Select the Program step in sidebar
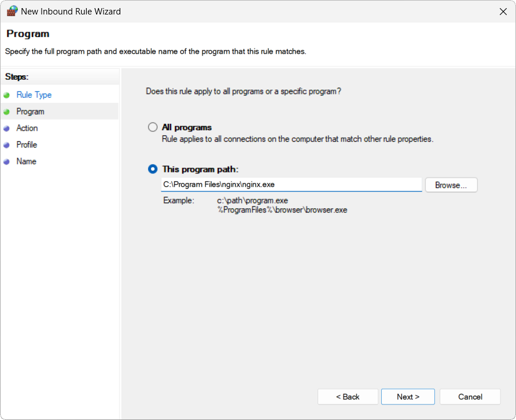 point(30,112)
